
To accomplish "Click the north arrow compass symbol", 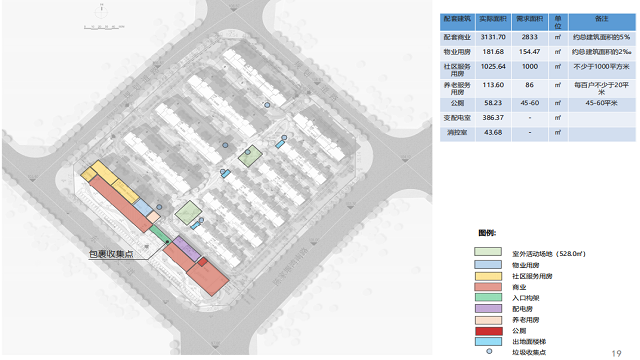I will [x=101, y=11].
